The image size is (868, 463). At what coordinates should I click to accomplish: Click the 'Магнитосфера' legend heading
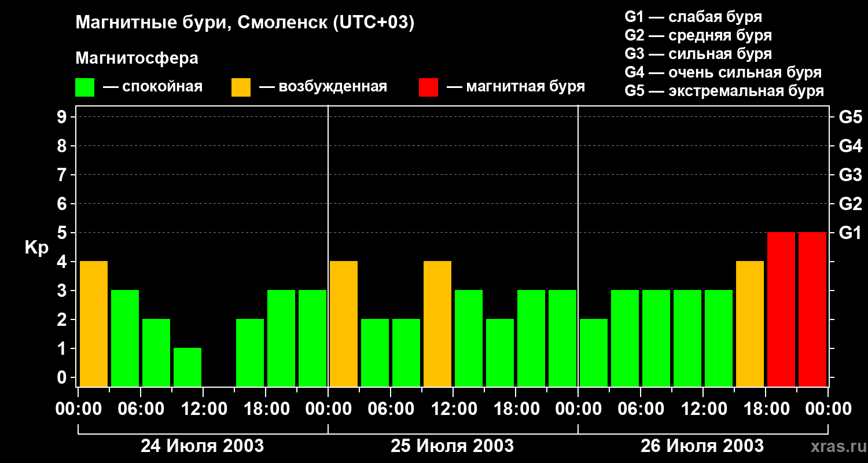(137, 58)
